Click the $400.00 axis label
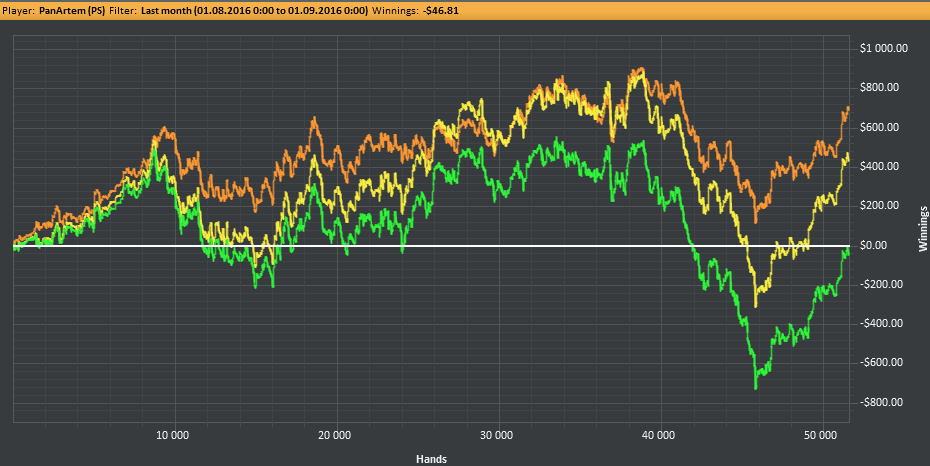This screenshot has width=930, height=466. (879, 167)
